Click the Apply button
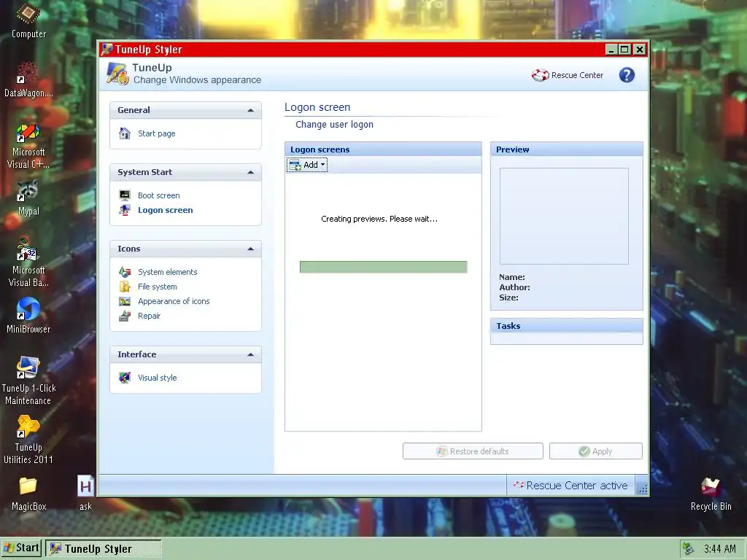The width and height of the screenshot is (747, 560). pos(595,451)
